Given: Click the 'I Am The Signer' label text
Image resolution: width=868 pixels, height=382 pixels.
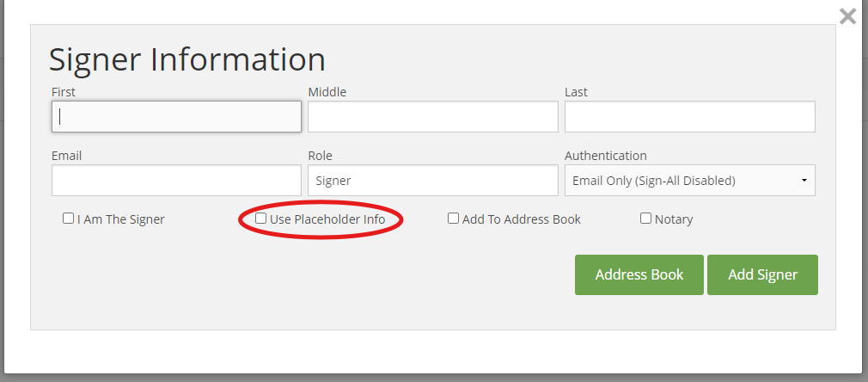Looking at the screenshot, I should 120,219.
